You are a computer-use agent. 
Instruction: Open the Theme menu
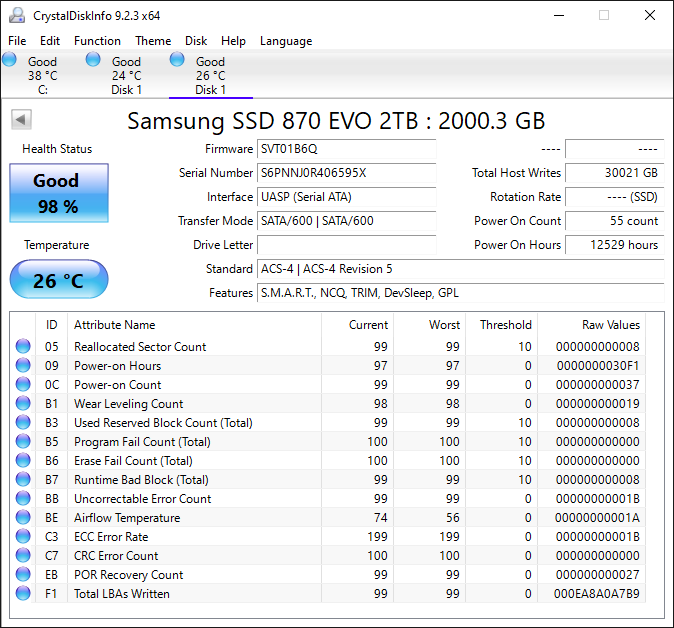point(153,41)
